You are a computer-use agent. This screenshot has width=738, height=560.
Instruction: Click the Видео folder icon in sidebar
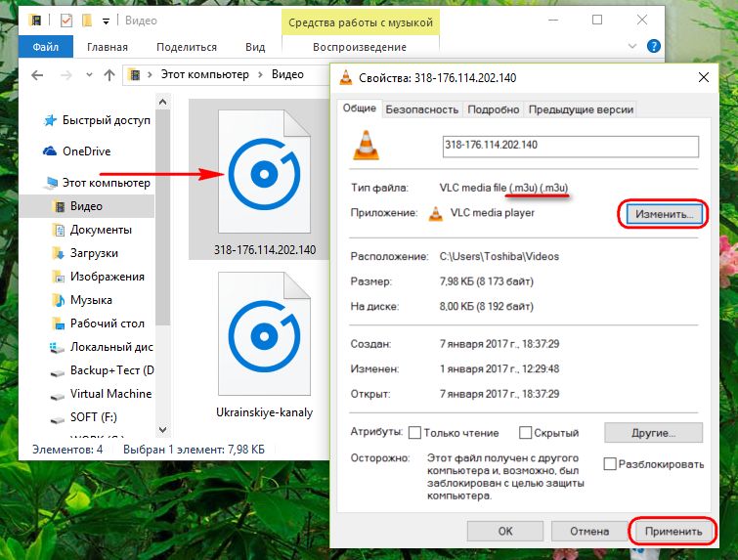click(x=60, y=206)
